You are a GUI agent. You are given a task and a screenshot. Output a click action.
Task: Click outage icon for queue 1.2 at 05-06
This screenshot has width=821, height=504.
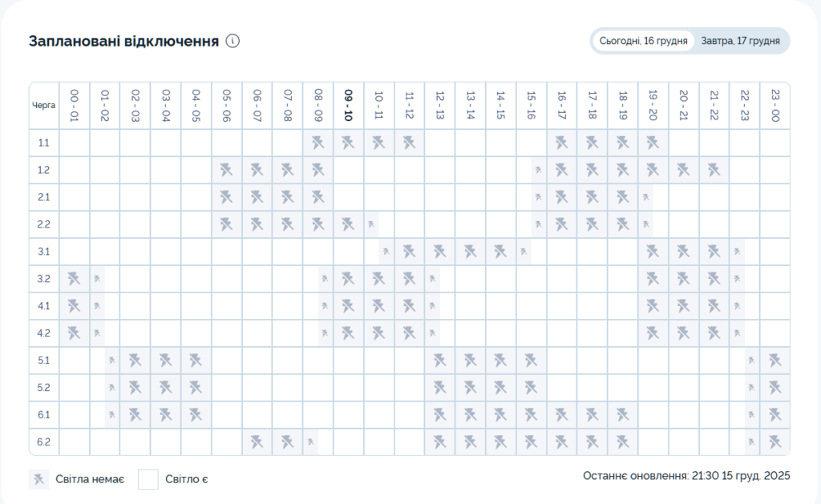[227, 171]
